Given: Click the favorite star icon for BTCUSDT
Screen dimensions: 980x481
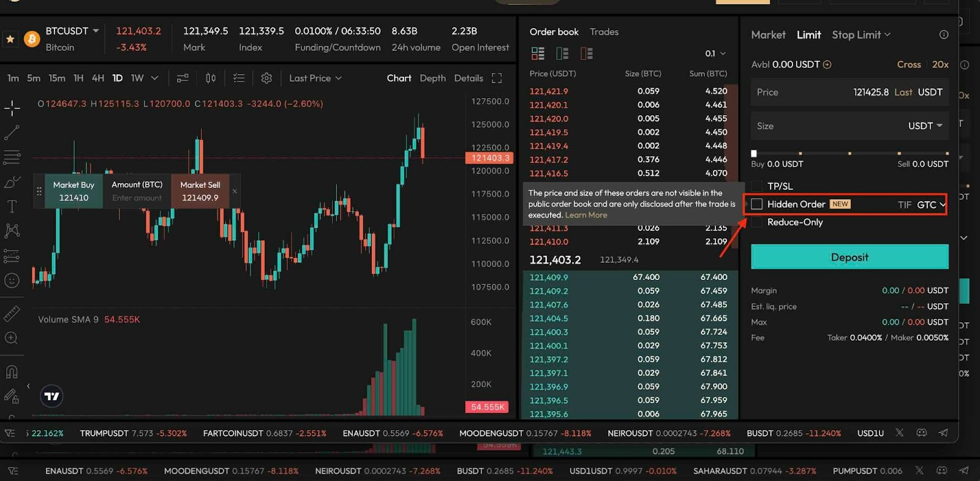Looking at the screenshot, I should (10, 39).
